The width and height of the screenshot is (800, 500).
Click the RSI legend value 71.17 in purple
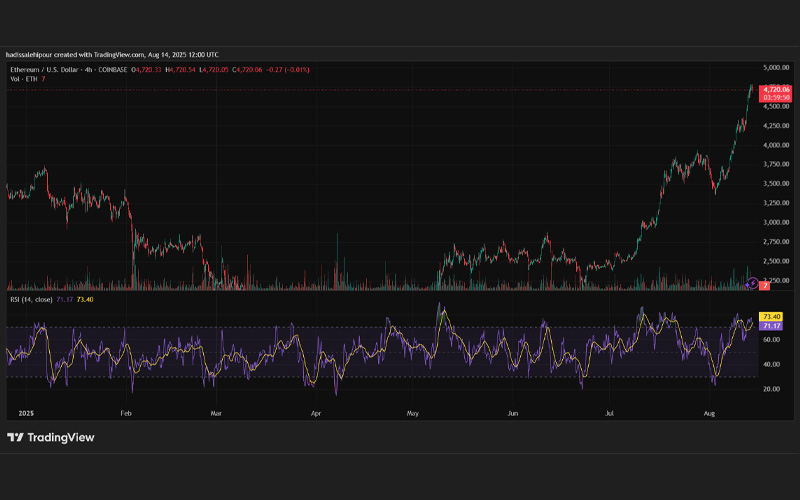[64, 299]
